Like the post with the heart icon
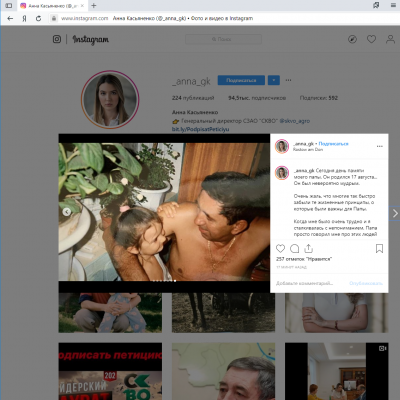 280,248
